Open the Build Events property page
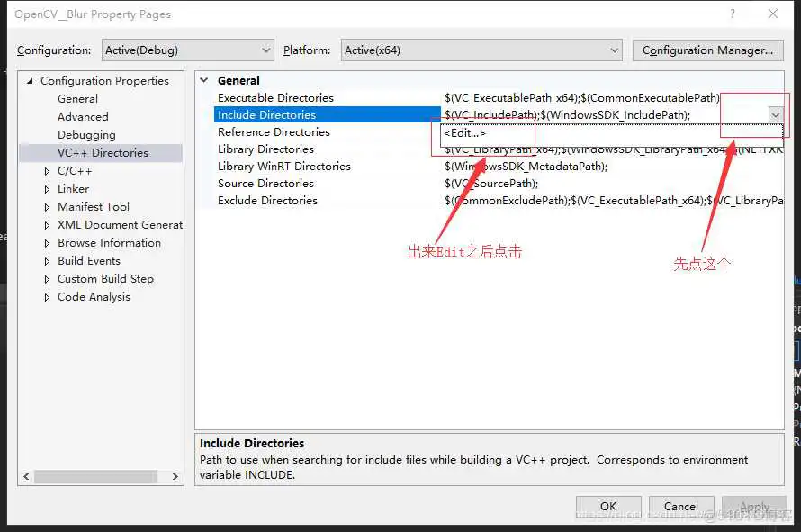801x532 pixels. pos(89,261)
